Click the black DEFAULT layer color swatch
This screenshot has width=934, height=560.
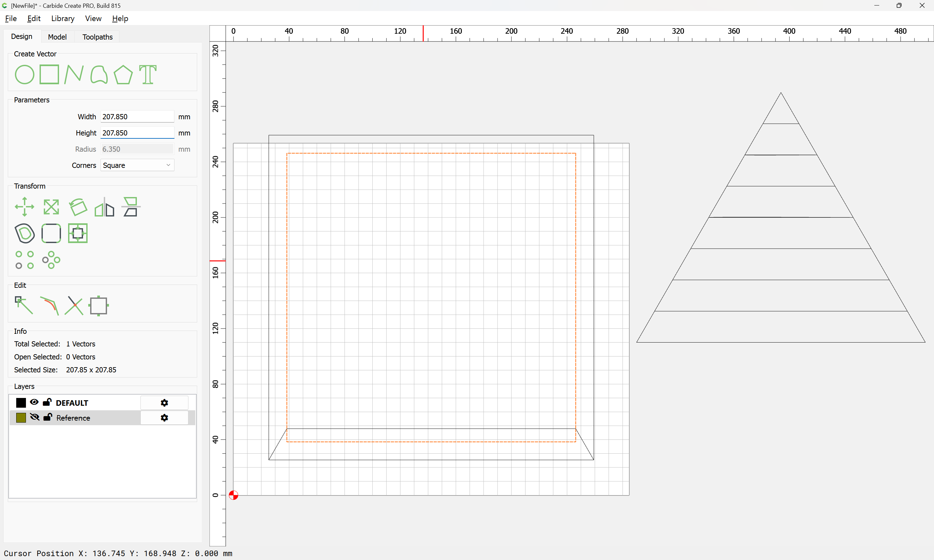[x=21, y=402]
